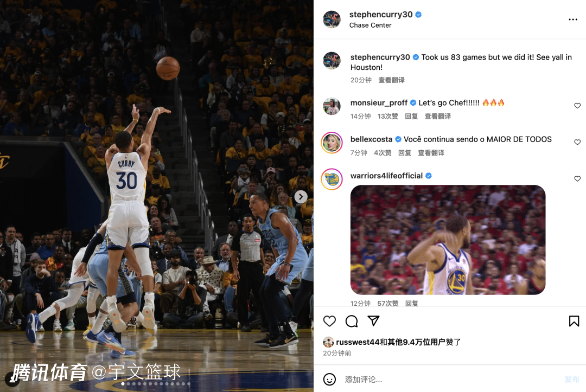
Task: Open stephencurry30 profile picture in header
Action: [332, 20]
